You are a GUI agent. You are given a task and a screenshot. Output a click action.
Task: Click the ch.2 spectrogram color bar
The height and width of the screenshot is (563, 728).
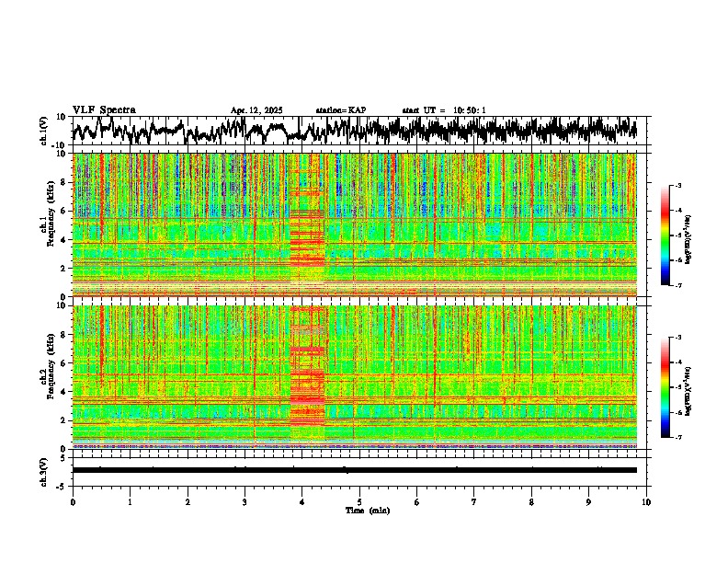pyautogui.click(x=665, y=387)
